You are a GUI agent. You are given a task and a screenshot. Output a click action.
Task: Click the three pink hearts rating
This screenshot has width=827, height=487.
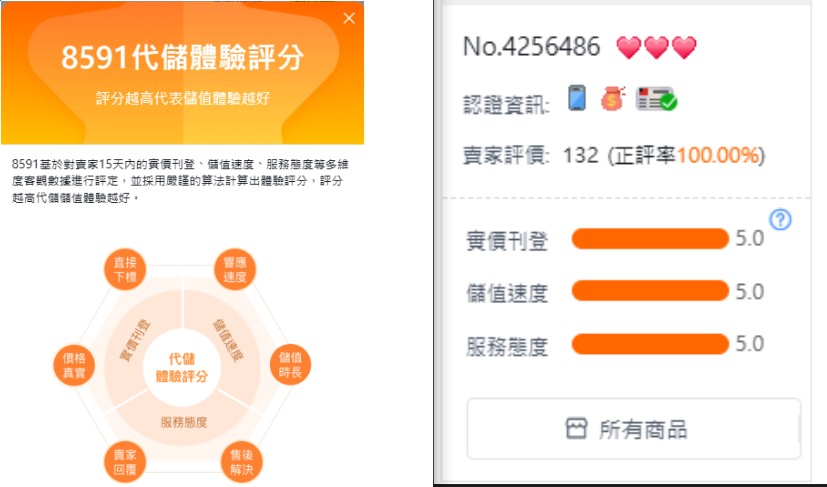click(x=657, y=47)
